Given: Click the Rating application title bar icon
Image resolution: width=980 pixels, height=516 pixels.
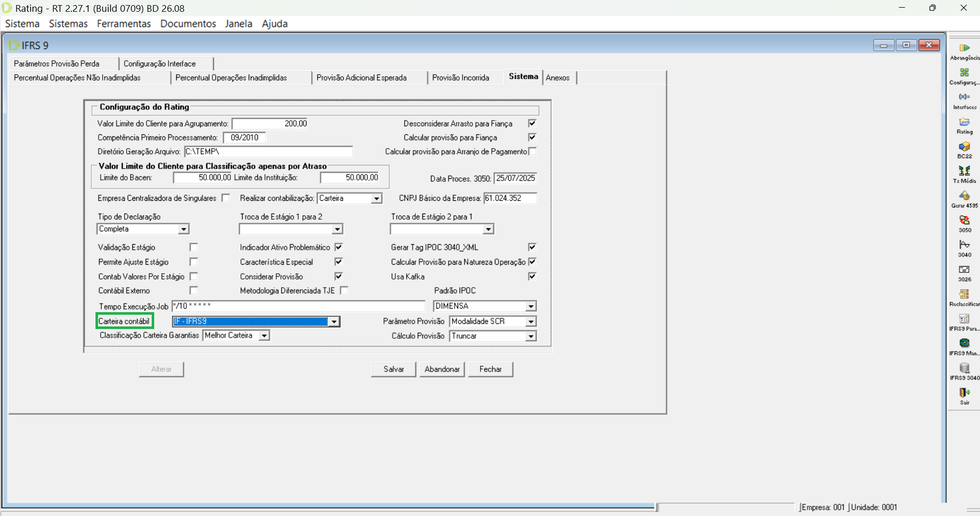Looking at the screenshot, I should point(7,8).
